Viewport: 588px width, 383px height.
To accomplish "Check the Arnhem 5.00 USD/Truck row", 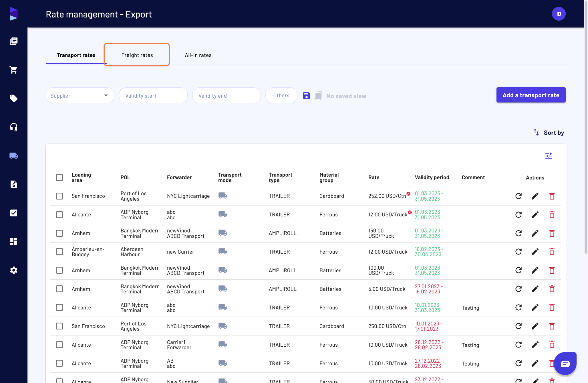I will click(x=59, y=289).
